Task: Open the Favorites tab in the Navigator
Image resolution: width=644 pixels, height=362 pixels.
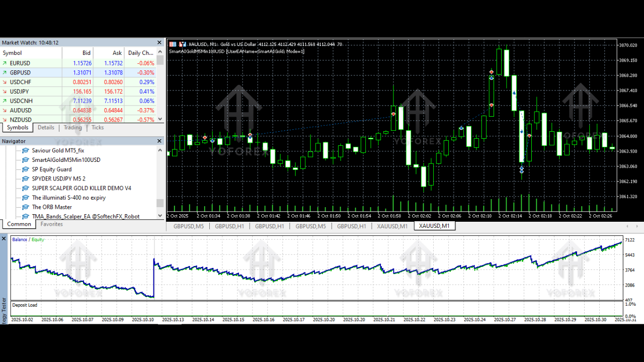Action: tap(51, 224)
